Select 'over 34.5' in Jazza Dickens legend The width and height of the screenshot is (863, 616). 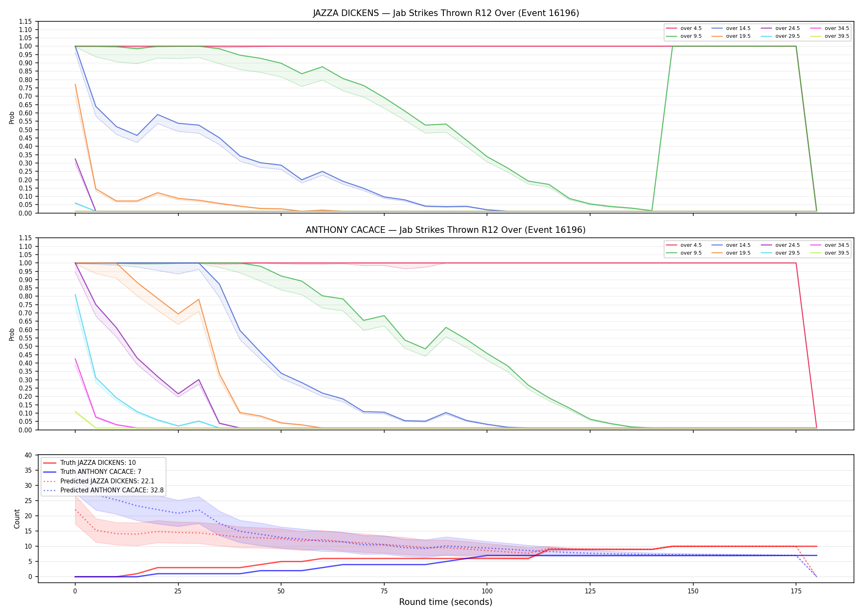pos(829,28)
